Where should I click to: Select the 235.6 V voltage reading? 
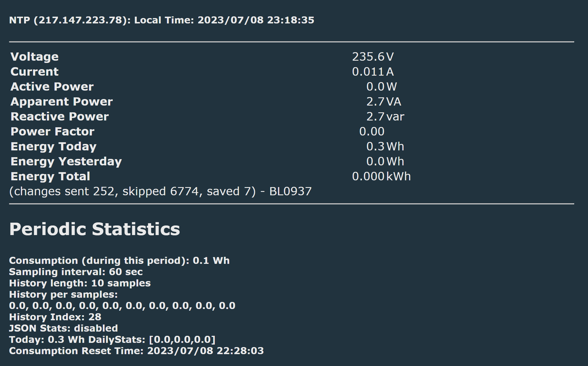pyautogui.click(x=373, y=57)
